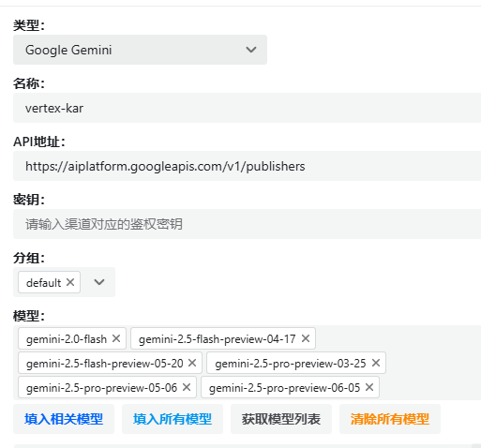Focus the 密钥 key input field
The width and height of the screenshot is (481, 448).
pyautogui.click(x=247, y=224)
